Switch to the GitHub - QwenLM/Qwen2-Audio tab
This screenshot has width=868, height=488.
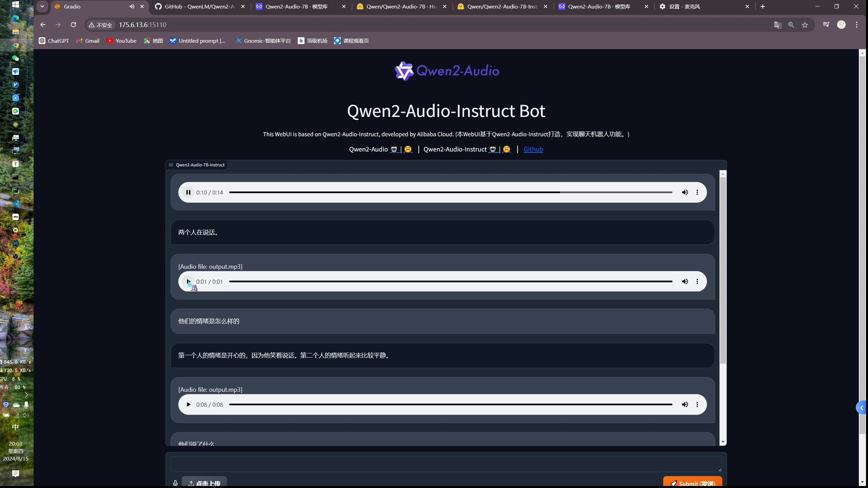click(x=200, y=6)
